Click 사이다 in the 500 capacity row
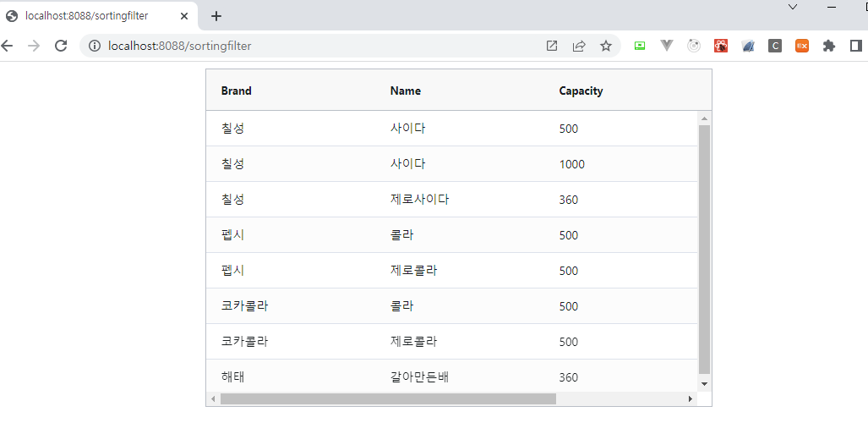Screen dimensions: 868x445 point(407,129)
